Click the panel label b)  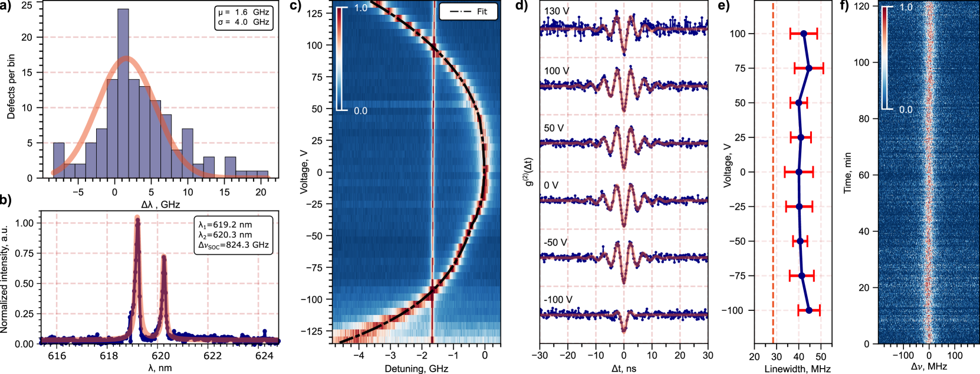[x=6, y=200]
